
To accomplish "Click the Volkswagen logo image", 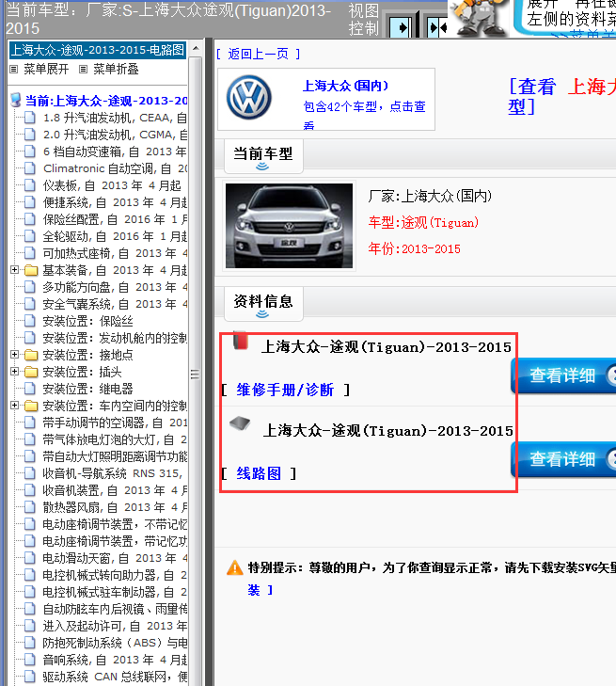I will [x=249, y=98].
